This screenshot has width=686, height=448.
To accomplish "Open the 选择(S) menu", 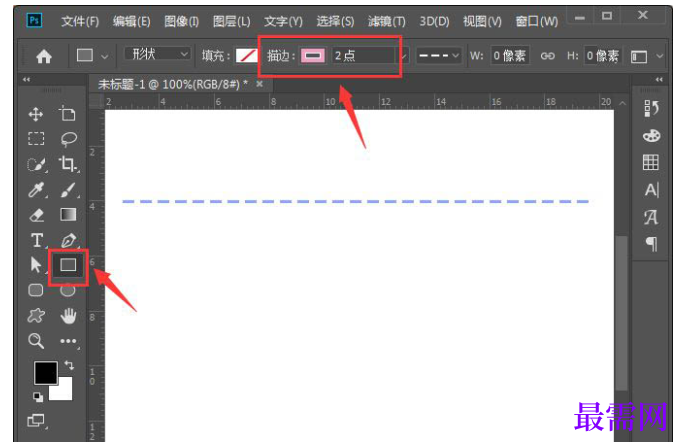I will [335, 21].
